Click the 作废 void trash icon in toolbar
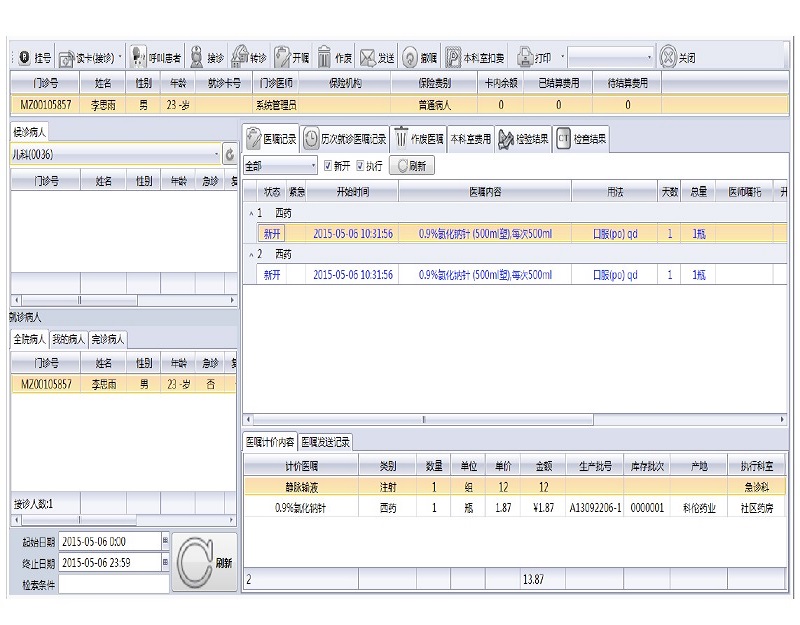The height and width of the screenshot is (625, 800). (x=324, y=58)
